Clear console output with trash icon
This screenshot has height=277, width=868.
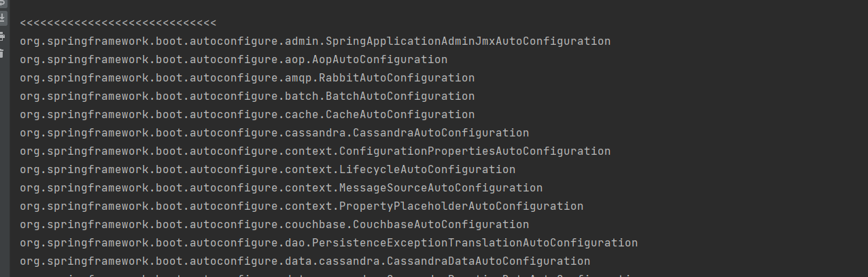coord(3,52)
